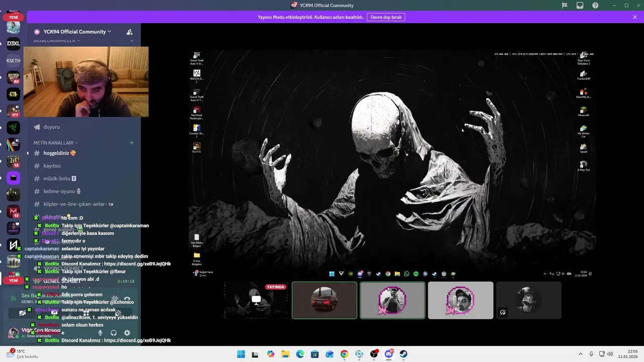Open Windows Start menu on taskbar
The height and width of the screenshot is (362, 644).
tap(241, 354)
